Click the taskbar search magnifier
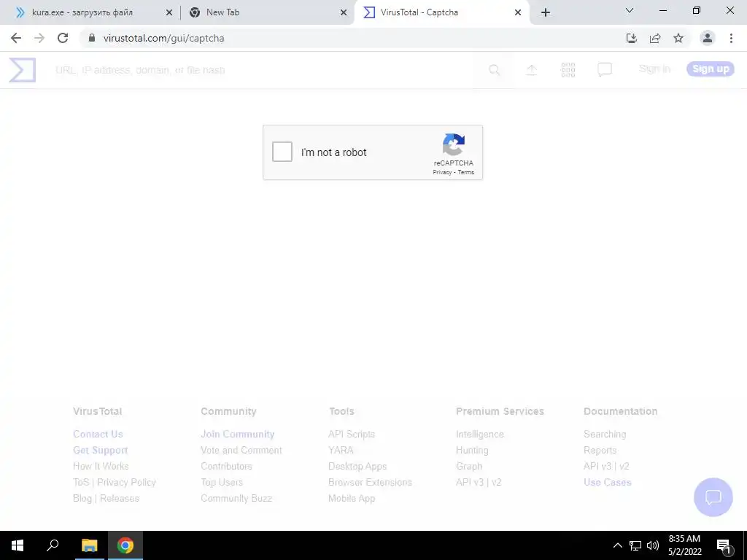Screen dimensions: 747x560 coord(53,545)
